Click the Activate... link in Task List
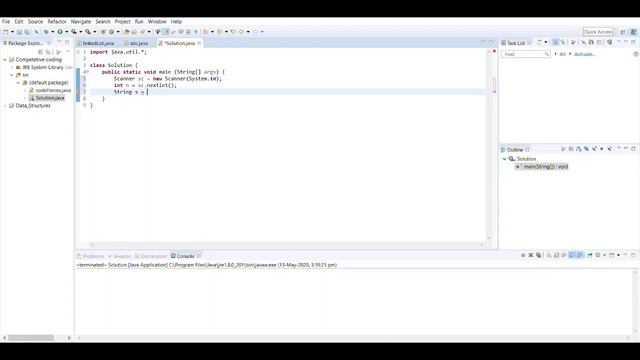 coord(584,54)
